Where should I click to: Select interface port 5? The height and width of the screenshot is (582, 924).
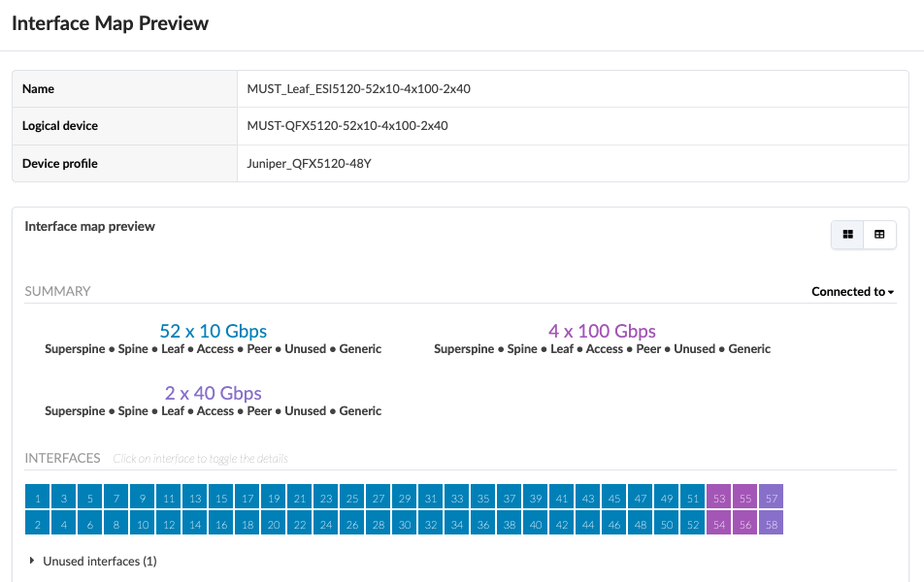point(90,497)
